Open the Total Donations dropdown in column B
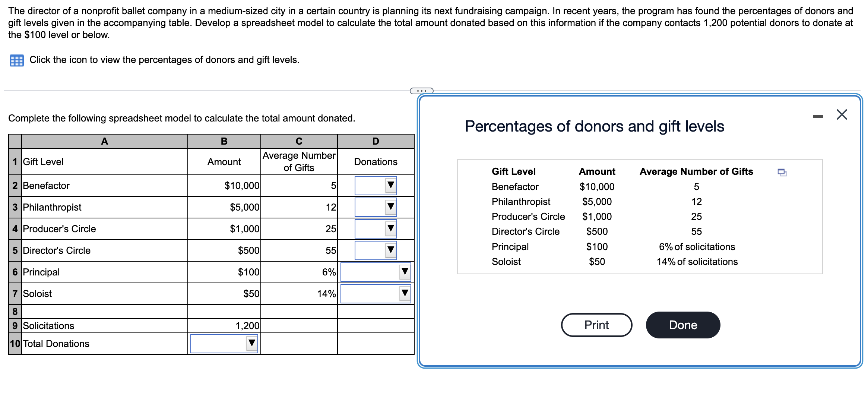The image size is (868, 407). click(x=252, y=343)
